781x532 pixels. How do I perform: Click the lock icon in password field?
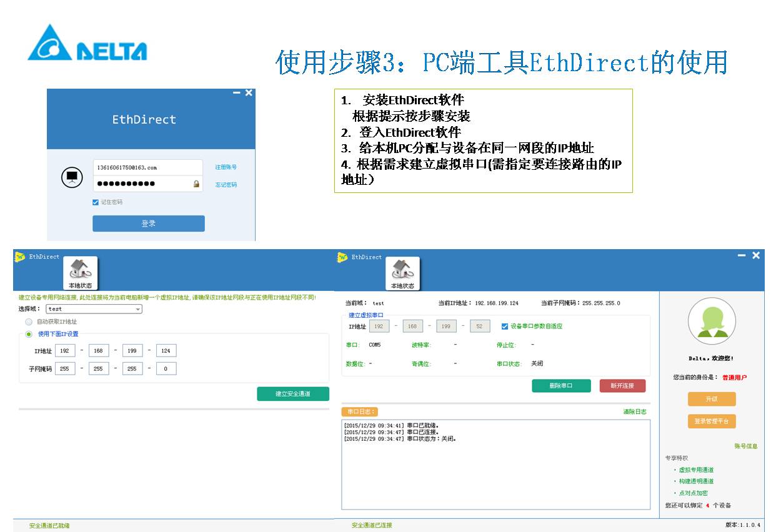(x=196, y=184)
